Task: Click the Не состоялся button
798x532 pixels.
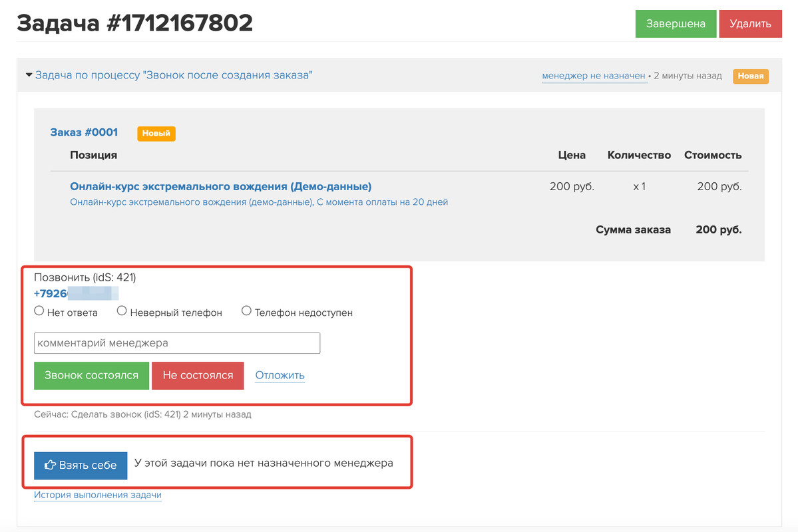Action: [x=198, y=375]
